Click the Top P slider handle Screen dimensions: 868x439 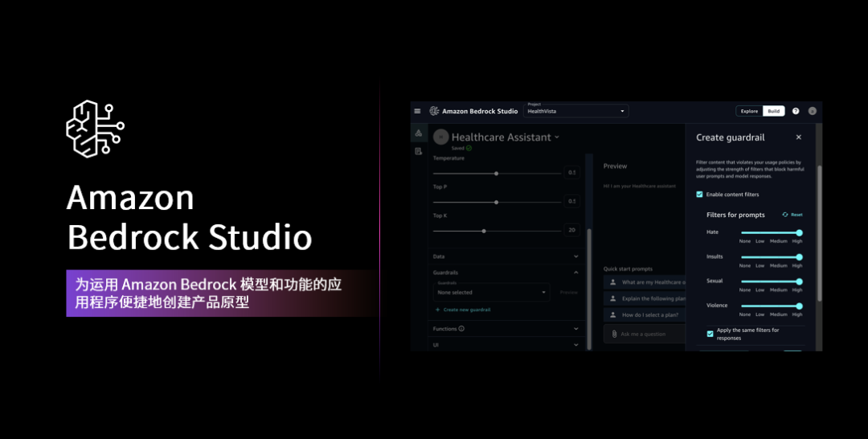point(497,202)
